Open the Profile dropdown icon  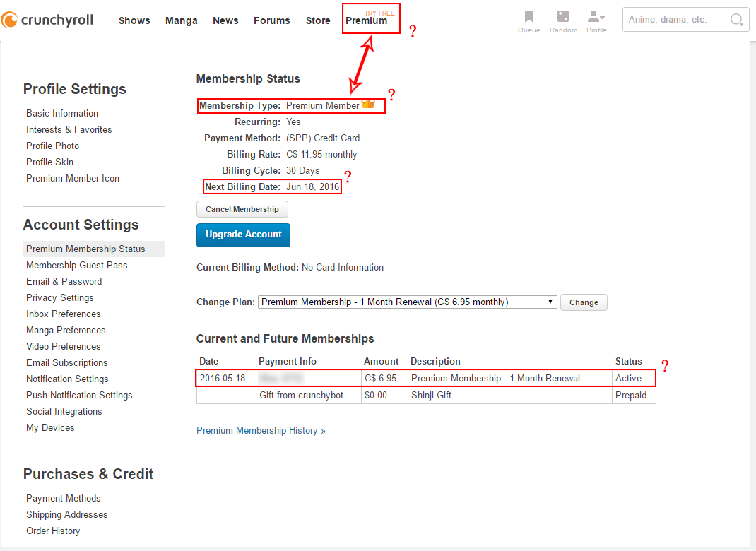point(596,17)
